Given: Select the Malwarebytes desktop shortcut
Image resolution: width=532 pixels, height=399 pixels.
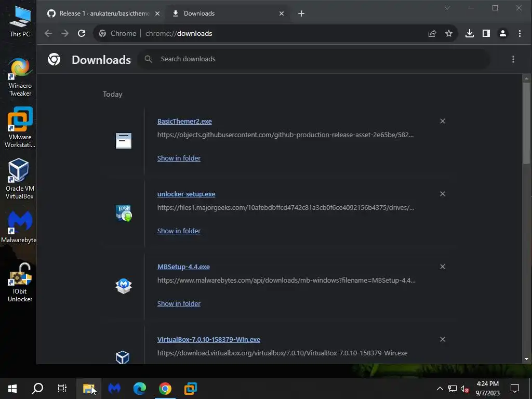Looking at the screenshot, I should (19, 227).
